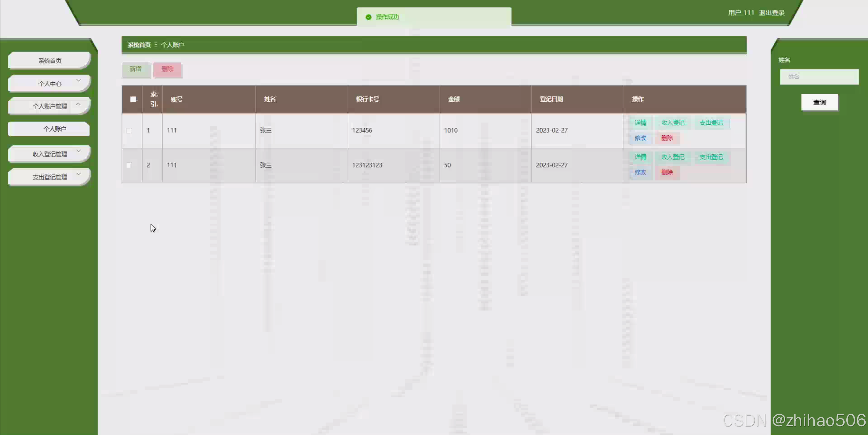Expand the 个人中心 menu chevron

79,81
